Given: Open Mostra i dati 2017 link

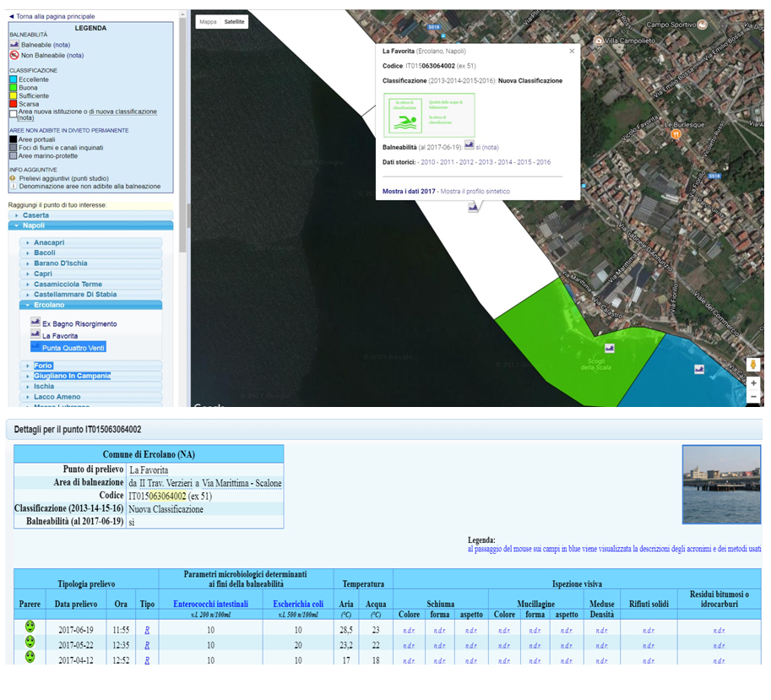Looking at the screenshot, I should [x=409, y=191].
